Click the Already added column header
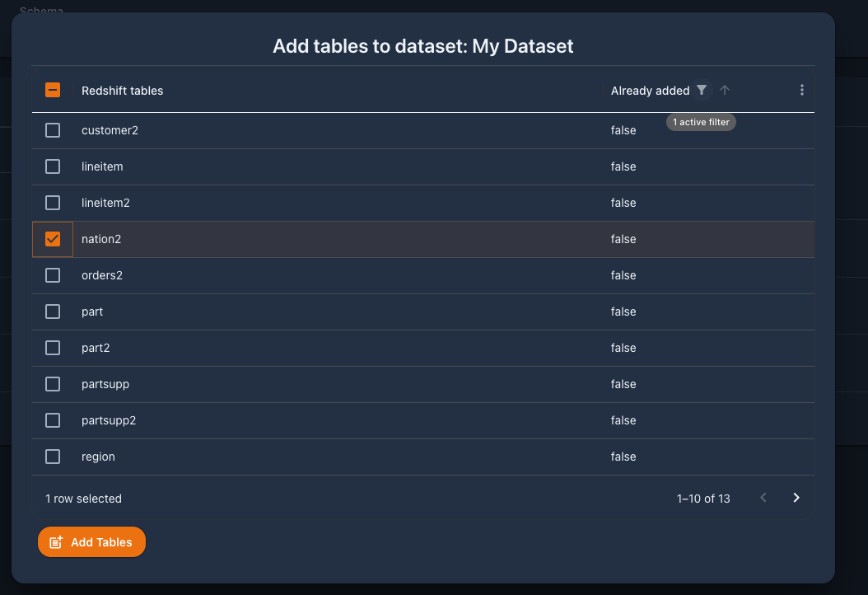 pos(650,91)
